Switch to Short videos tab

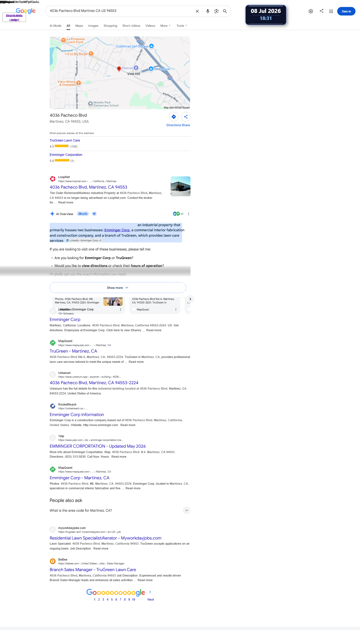coord(131,26)
